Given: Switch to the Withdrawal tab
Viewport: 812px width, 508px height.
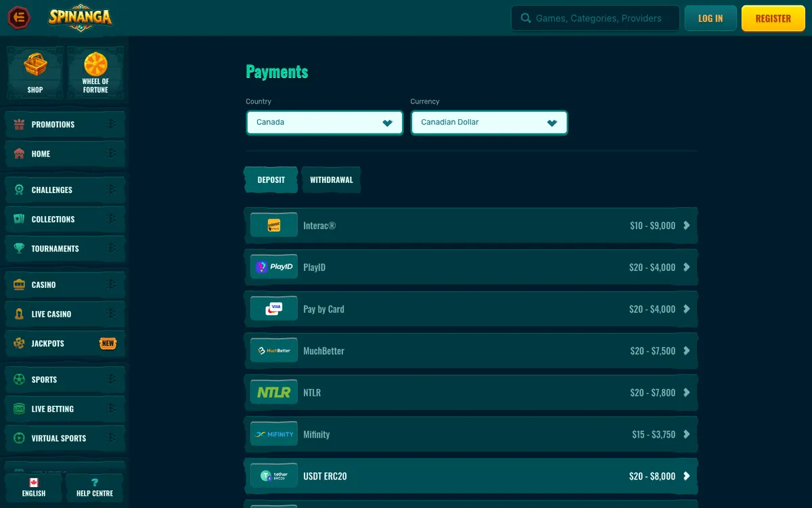Looking at the screenshot, I should tap(332, 180).
